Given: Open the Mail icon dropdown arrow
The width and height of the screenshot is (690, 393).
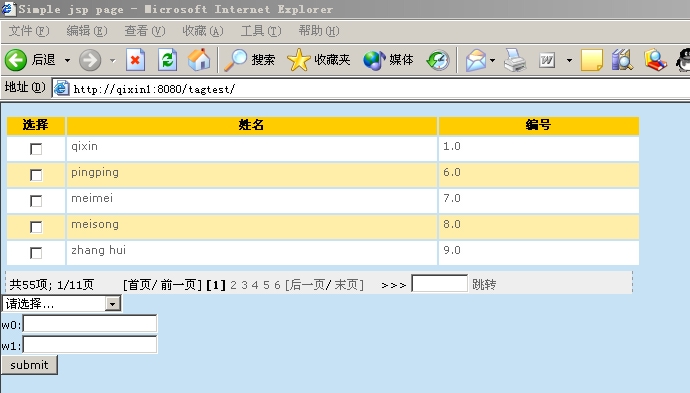Looking at the screenshot, I should coord(492,60).
